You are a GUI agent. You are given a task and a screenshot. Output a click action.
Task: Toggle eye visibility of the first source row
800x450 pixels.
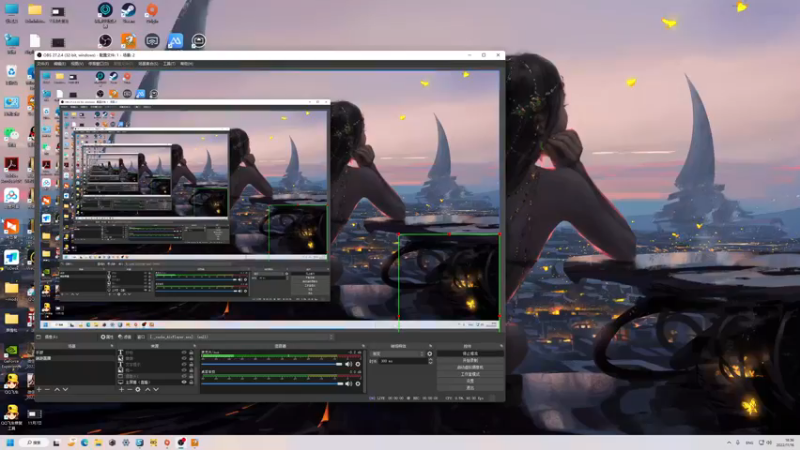click(x=184, y=353)
